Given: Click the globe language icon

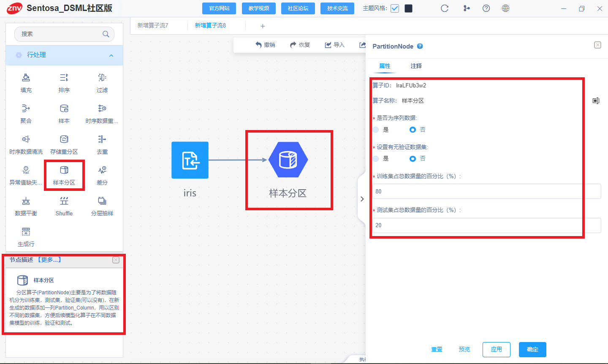Looking at the screenshot, I should [505, 8].
